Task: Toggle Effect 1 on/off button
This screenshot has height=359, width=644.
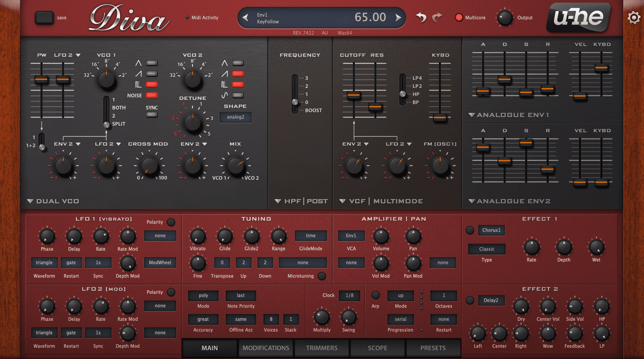Action: (x=470, y=230)
